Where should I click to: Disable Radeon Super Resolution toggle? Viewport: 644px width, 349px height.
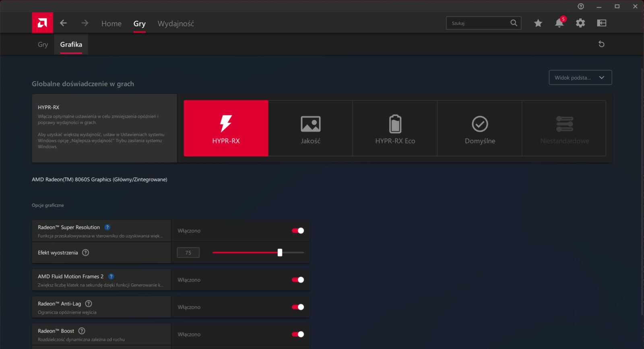click(298, 231)
